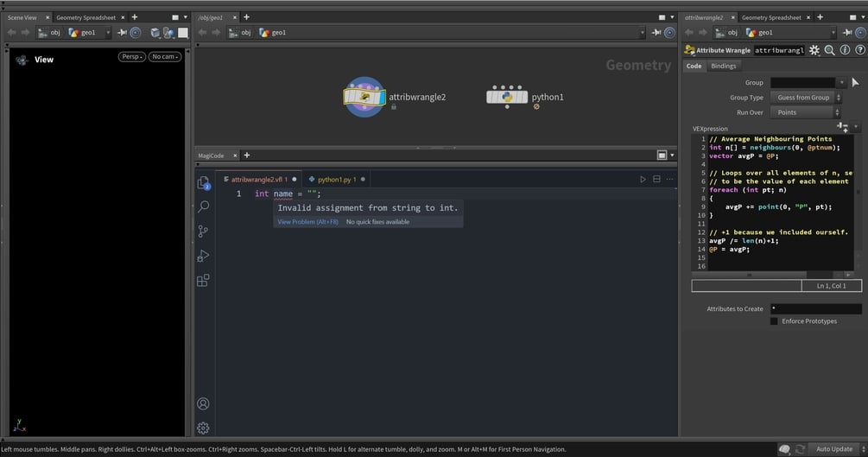Open Manage gear in MagiCode sidebar
Image resolution: width=868 pixels, height=457 pixels.
[203, 428]
